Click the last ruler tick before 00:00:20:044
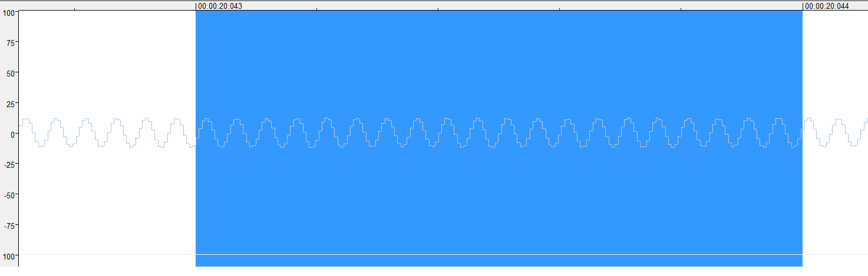 pyautogui.click(x=681, y=9)
